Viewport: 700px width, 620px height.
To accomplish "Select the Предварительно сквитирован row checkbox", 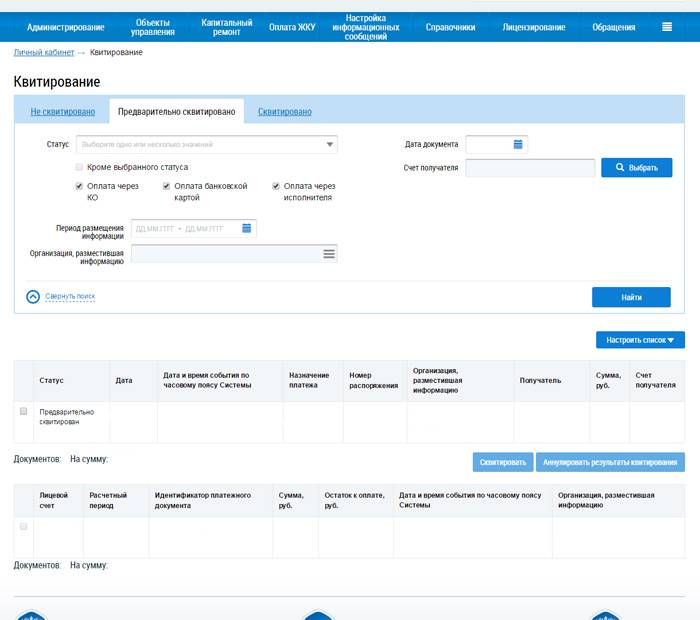I will pos(24,411).
